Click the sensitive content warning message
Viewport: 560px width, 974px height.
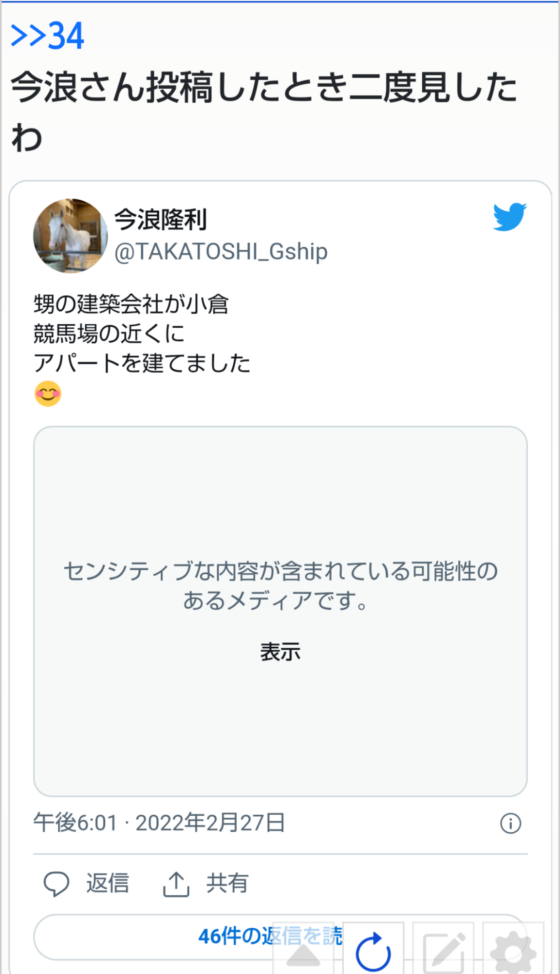280,585
